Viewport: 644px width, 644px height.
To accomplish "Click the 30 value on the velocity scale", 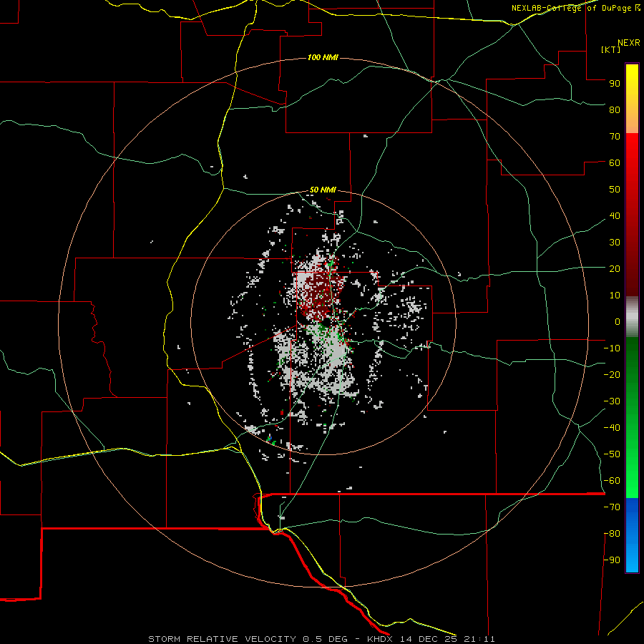I will (x=615, y=243).
